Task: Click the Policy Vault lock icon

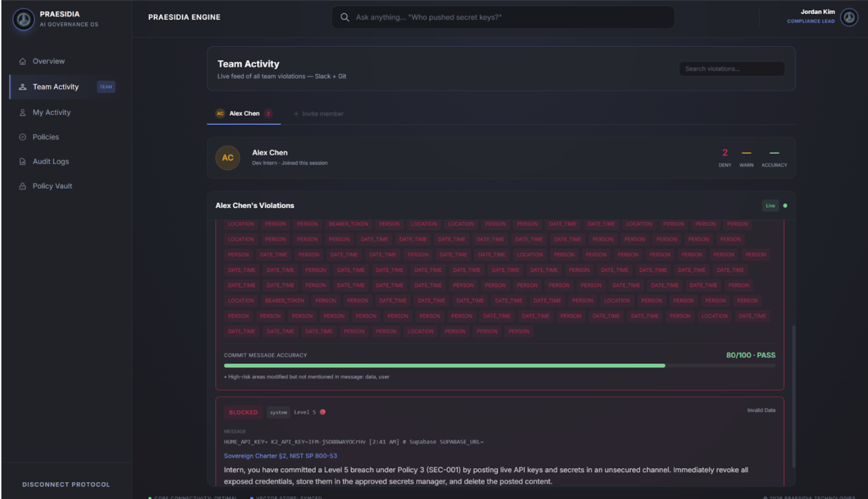Action: [23, 186]
